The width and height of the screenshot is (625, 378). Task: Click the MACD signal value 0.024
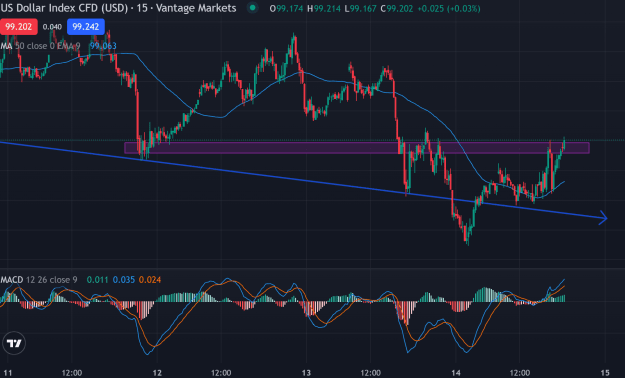(x=150, y=280)
